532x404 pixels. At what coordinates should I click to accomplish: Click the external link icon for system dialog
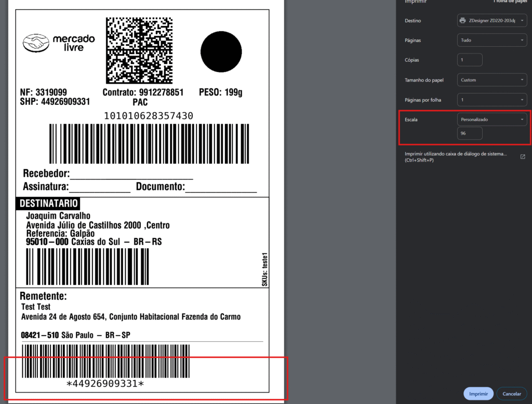523,157
